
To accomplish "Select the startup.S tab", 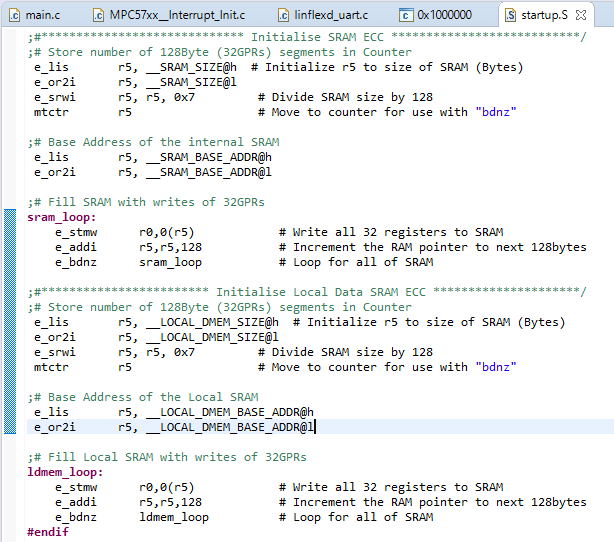I will pyautogui.click(x=544, y=15).
